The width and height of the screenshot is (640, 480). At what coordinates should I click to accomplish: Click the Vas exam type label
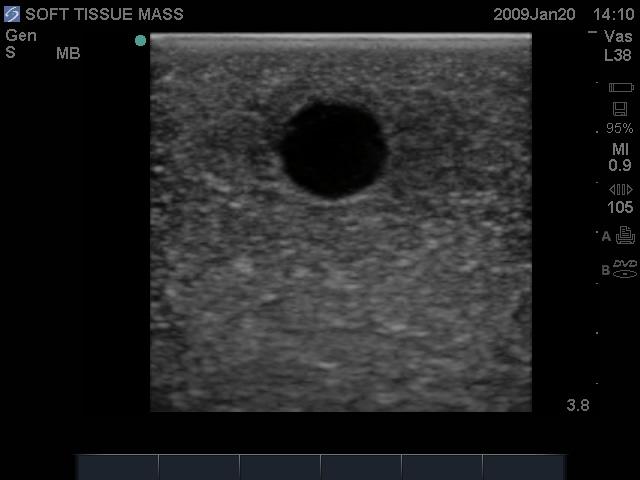pos(619,36)
